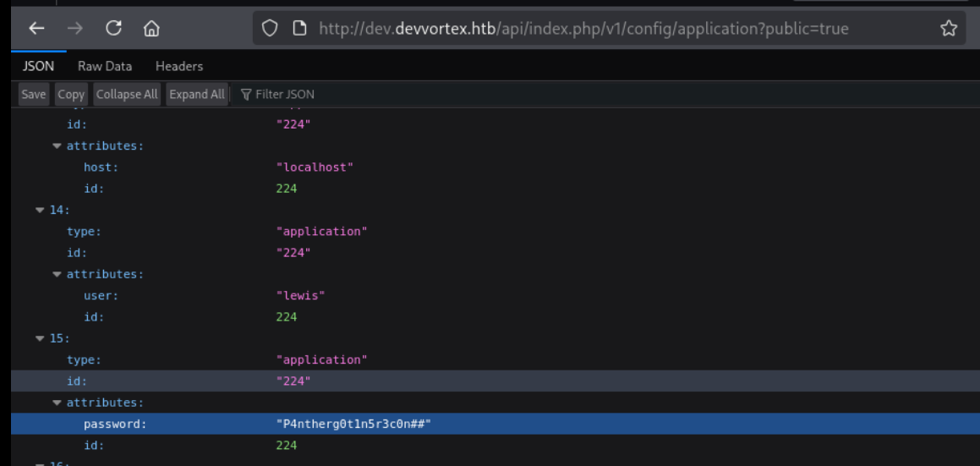Click Collapse All button
Image resolution: width=980 pixels, height=466 pixels.
pyautogui.click(x=127, y=95)
